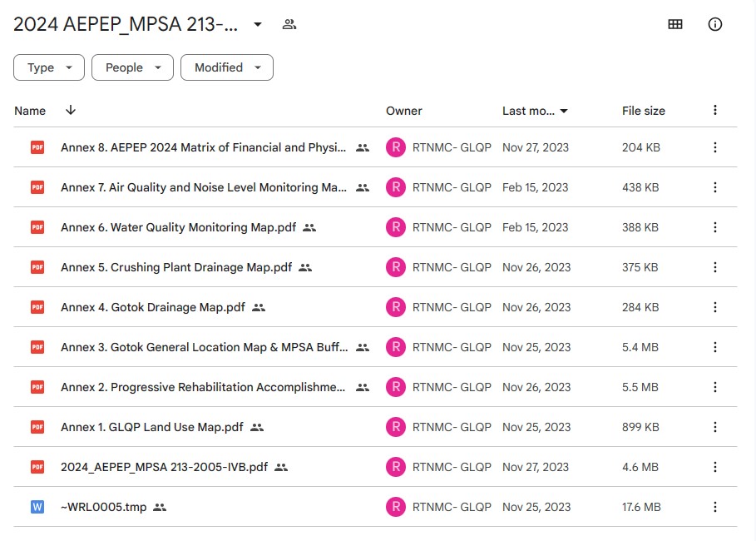Click the RTNMC-GLQP owner avatar for Annex 6
This screenshot has height=541, width=756.
395,227
